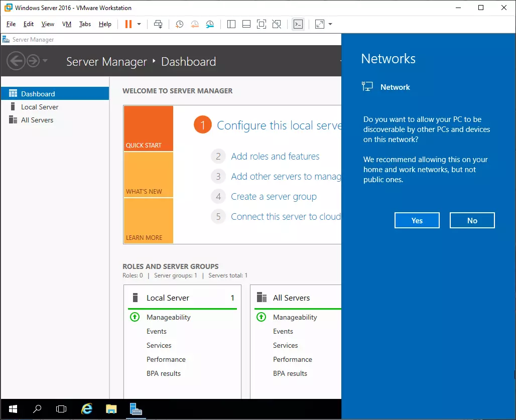The height and width of the screenshot is (420, 516).
Task: Open Services in the Local Server tile
Action: point(159,345)
